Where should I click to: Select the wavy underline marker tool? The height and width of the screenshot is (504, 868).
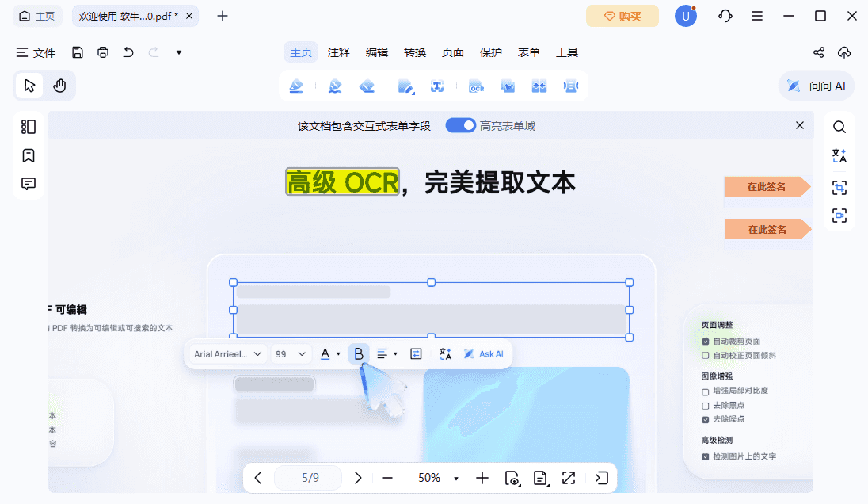click(335, 86)
